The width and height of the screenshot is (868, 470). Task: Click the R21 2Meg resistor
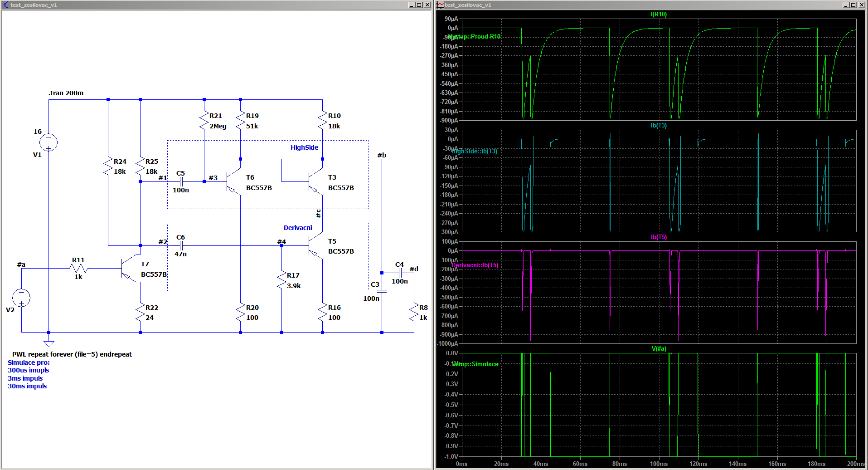click(x=204, y=121)
